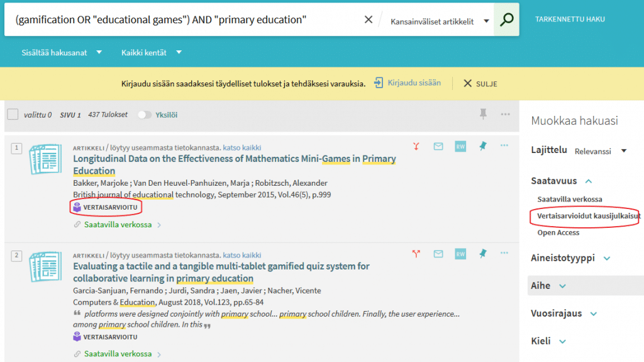Export the first result to RefWorks

click(x=460, y=146)
